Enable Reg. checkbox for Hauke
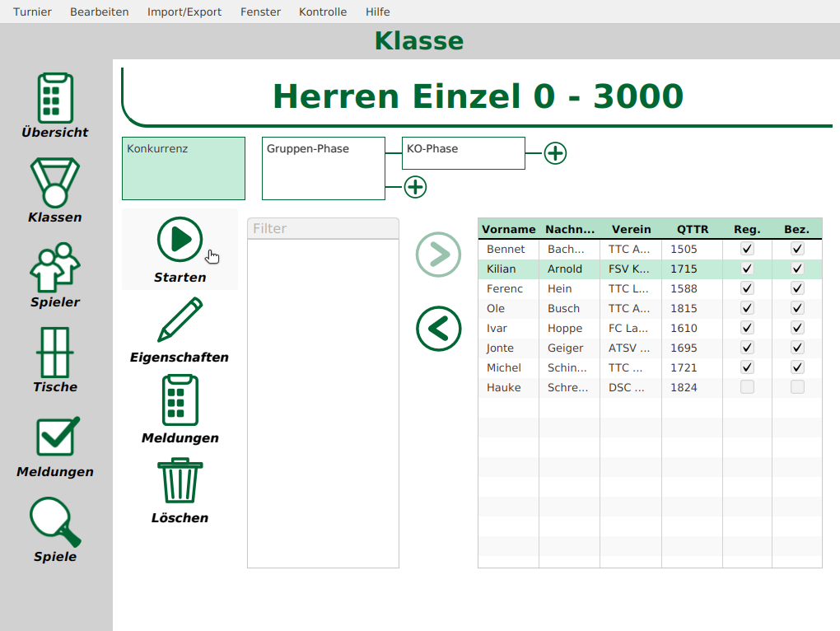This screenshot has height=631, width=840. (747, 387)
